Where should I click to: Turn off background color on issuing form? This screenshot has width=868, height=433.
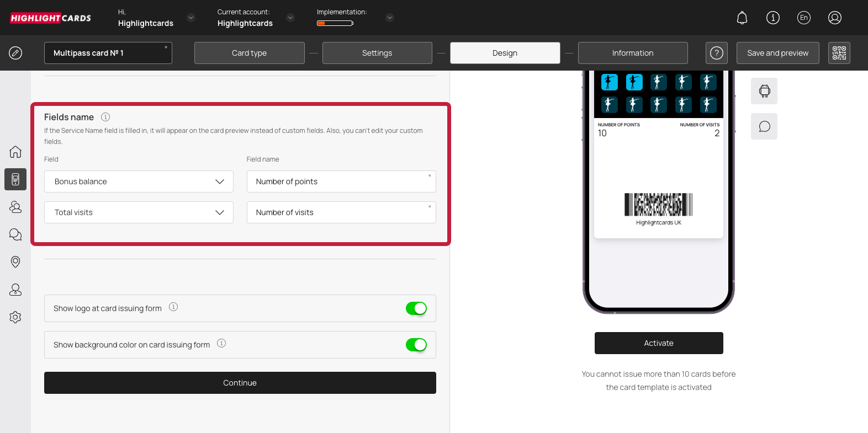tap(416, 345)
